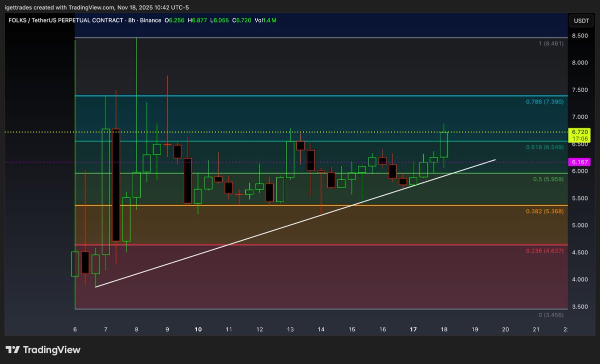Click the current price label 6.720
The image size is (600, 364).
(x=579, y=135)
